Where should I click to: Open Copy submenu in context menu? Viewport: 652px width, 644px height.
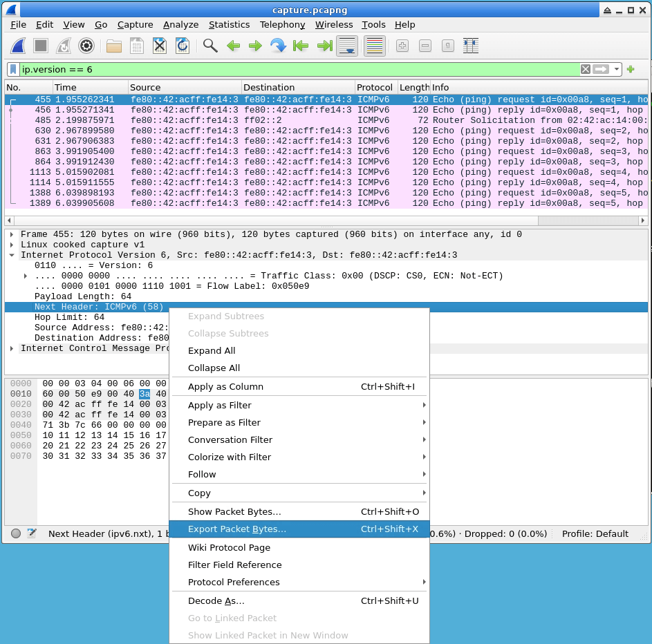[299, 493]
